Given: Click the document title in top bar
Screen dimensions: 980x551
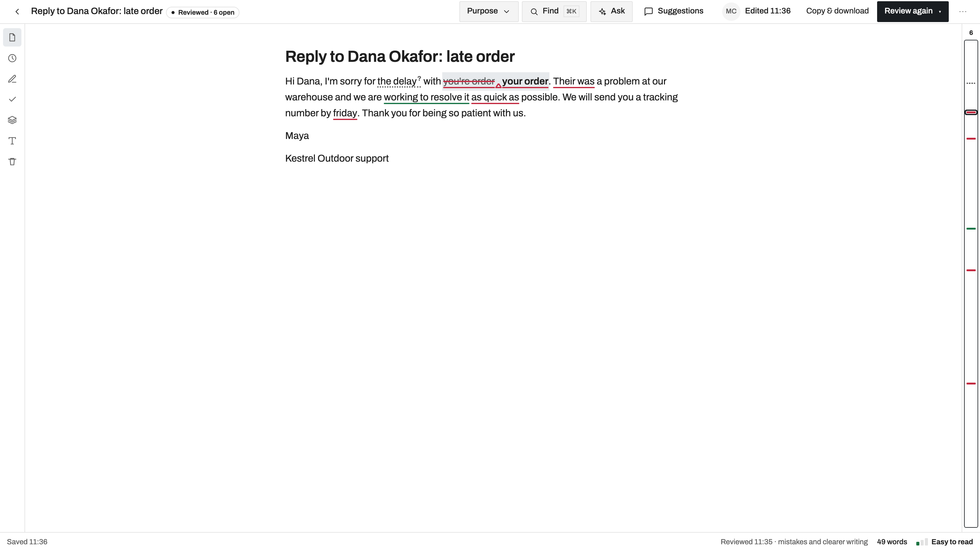Looking at the screenshot, I should click(97, 11).
